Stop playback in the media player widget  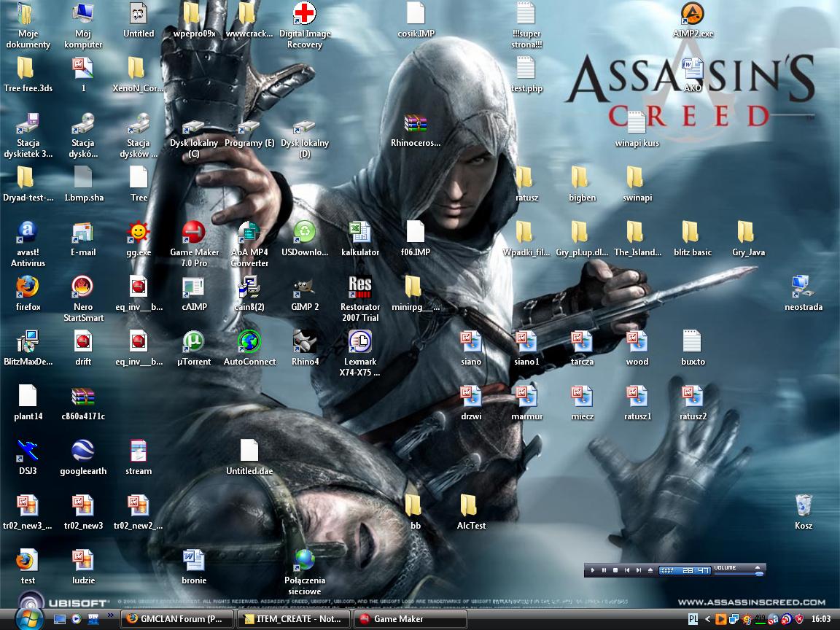coord(616,570)
